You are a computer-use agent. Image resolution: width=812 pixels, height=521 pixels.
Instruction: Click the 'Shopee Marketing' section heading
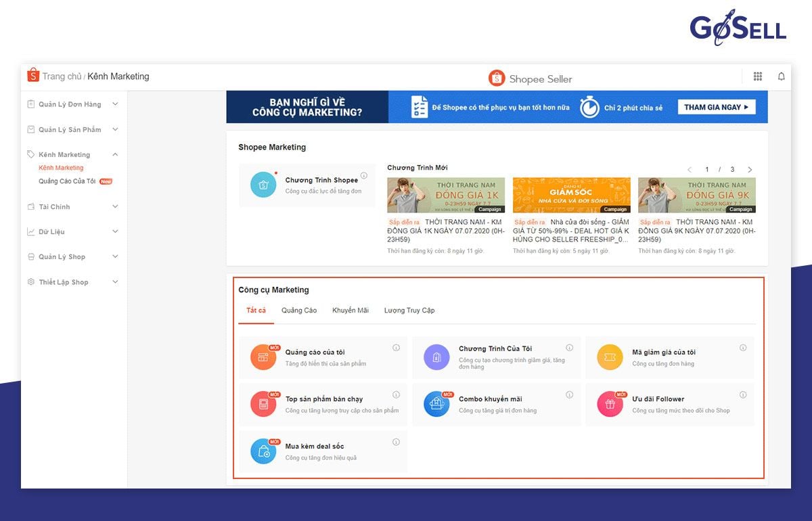coord(272,147)
